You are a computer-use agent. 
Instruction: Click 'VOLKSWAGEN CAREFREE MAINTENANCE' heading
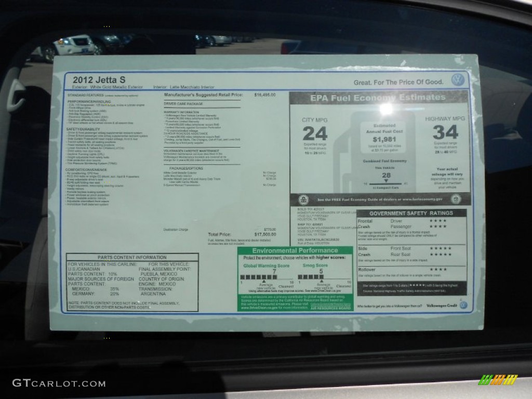191,151
